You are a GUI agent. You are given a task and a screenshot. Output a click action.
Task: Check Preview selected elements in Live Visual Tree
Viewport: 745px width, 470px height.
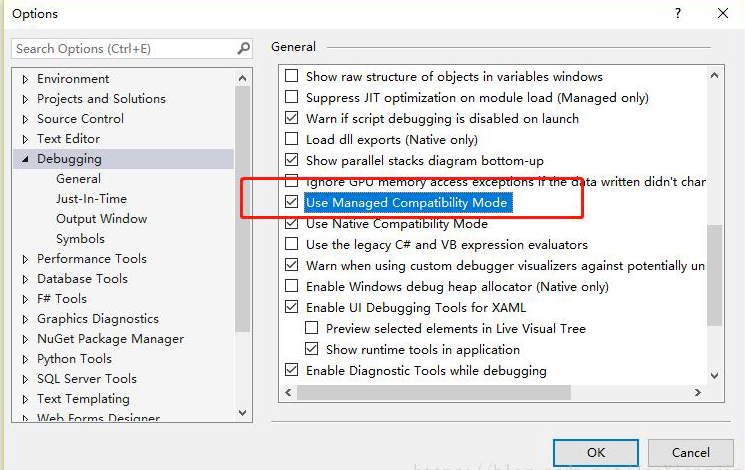pos(311,328)
